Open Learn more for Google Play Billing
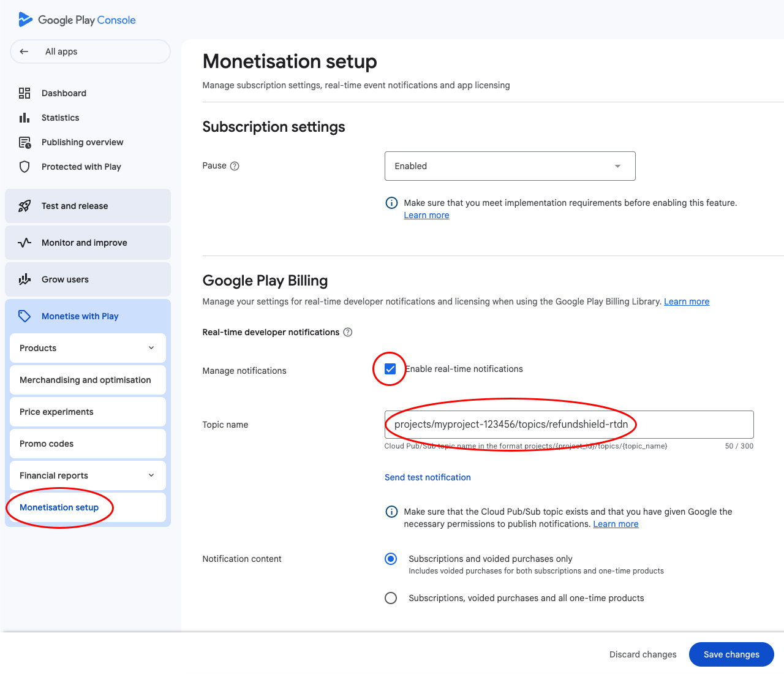The image size is (784, 674). 687,301
